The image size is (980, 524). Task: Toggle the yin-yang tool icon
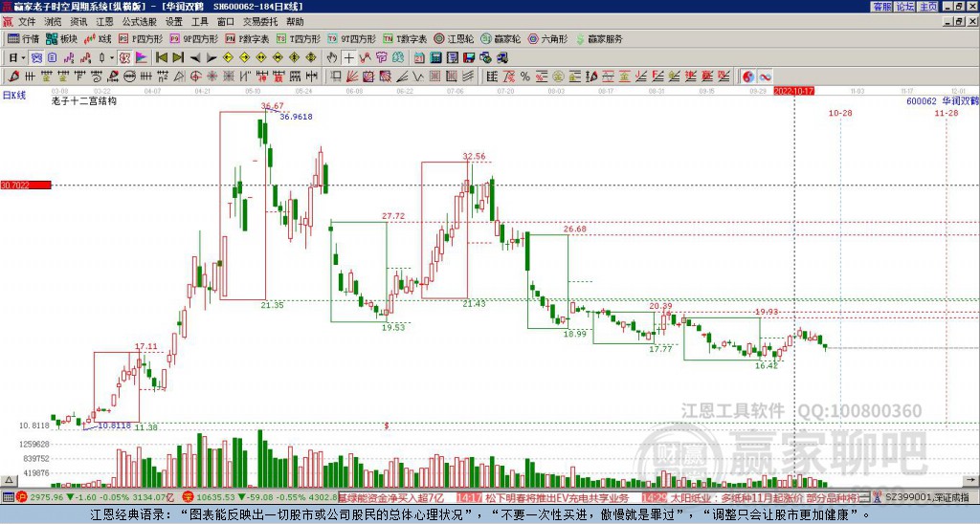click(748, 76)
